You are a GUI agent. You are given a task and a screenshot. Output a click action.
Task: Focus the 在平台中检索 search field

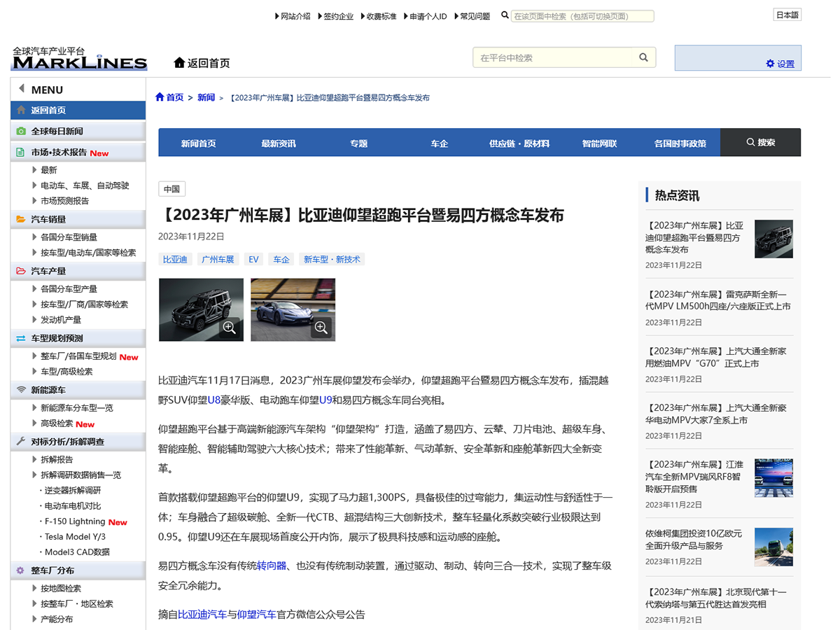click(x=553, y=57)
